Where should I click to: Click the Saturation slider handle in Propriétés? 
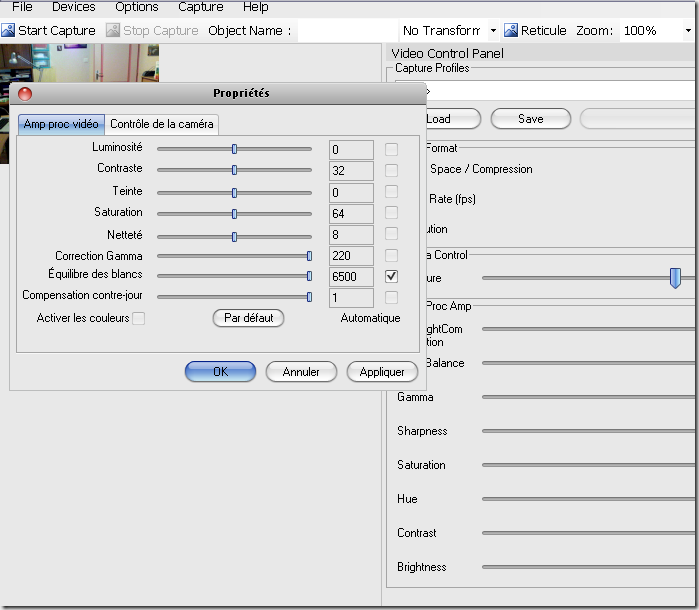(234, 214)
